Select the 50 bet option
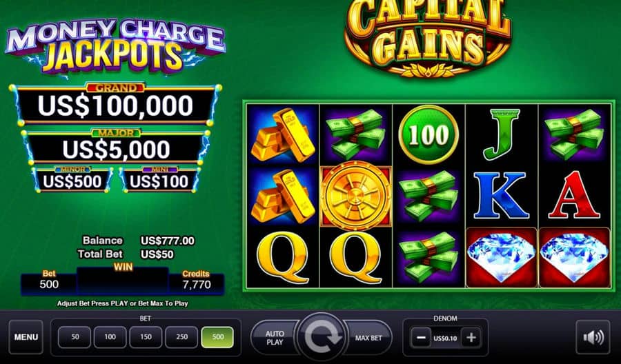The width and height of the screenshot is (621, 364). tap(75, 337)
